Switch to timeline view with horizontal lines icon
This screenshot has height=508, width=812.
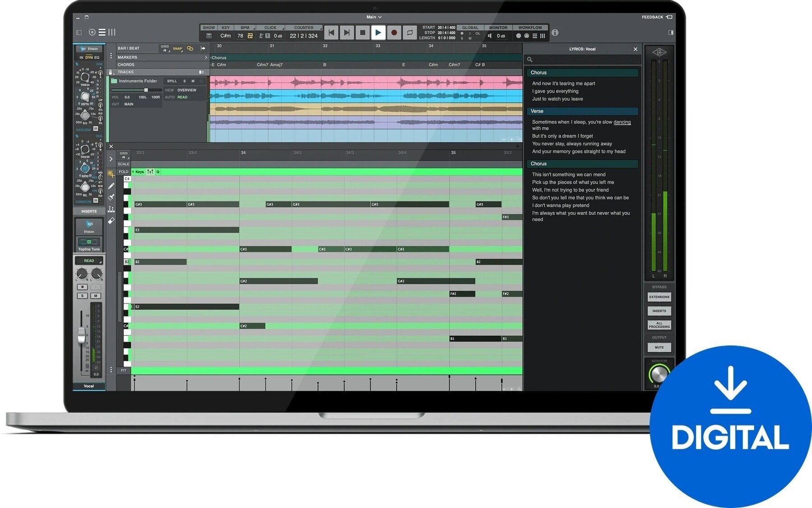(x=102, y=32)
